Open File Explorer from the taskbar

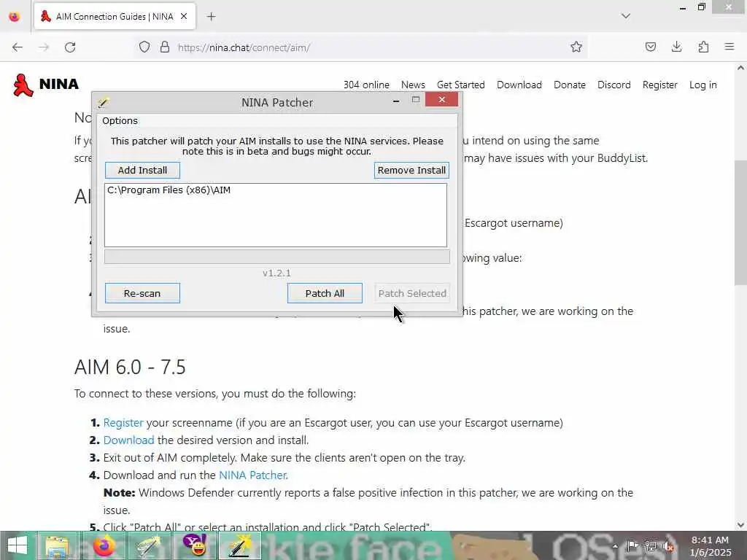click(x=57, y=546)
